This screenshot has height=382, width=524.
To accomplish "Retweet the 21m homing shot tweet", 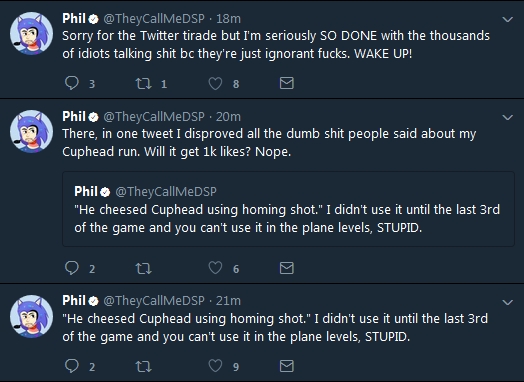I will (143, 367).
